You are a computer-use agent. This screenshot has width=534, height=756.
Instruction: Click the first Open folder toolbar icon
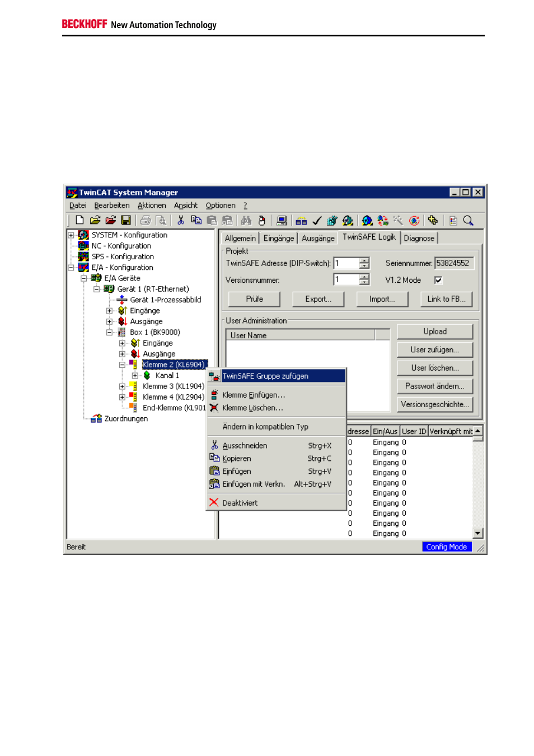click(x=95, y=220)
